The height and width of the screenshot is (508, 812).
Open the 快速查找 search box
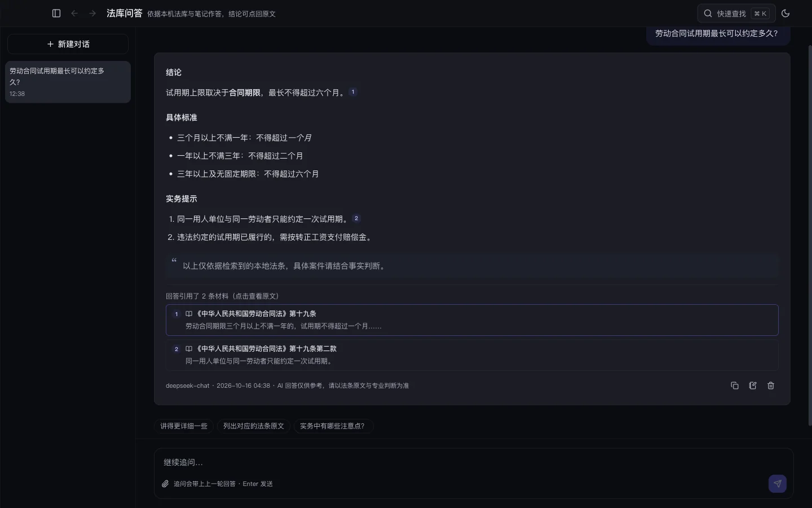coord(736,13)
